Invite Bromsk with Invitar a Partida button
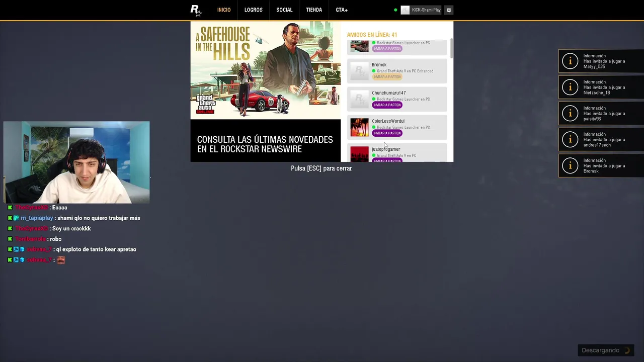Image resolution: width=644 pixels, height=362 pixels. pyautogui.click(x=387, y=77)
